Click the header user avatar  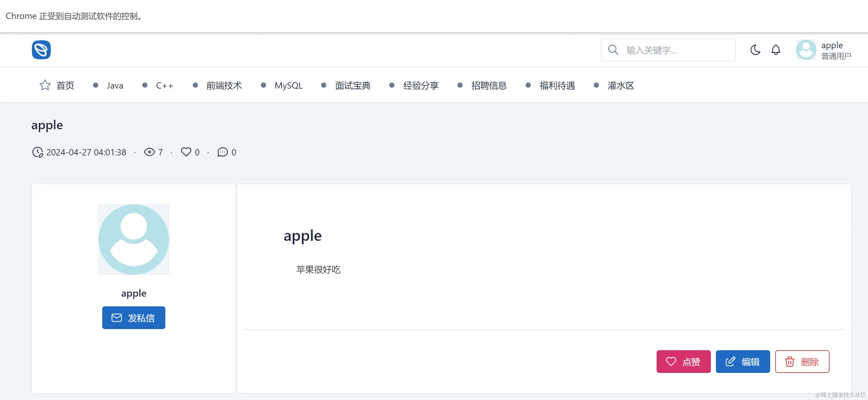click(x=806, y=50)
